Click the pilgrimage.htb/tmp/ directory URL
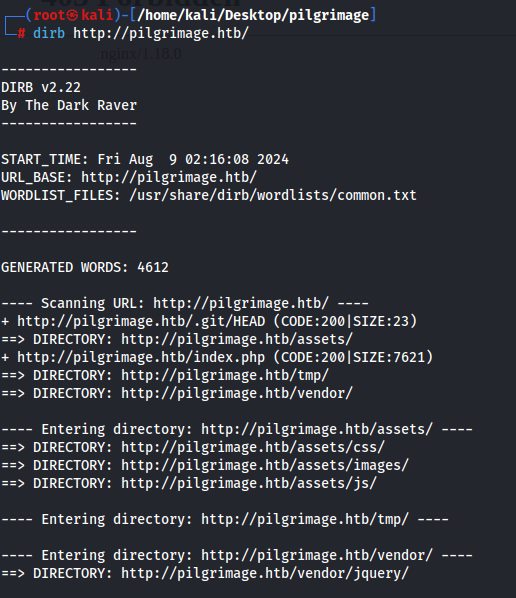Viewport: 516px width, 598px height. (x=225, y=375)
